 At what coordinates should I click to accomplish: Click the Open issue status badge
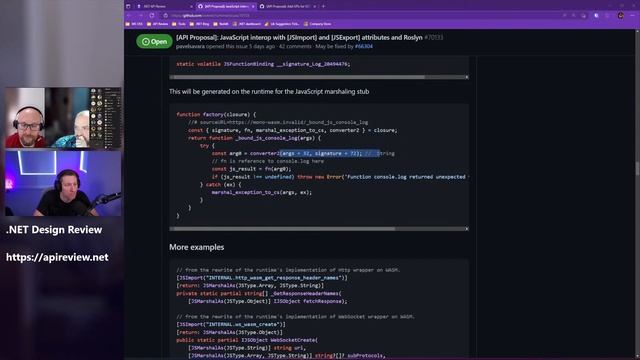(154, 41)
